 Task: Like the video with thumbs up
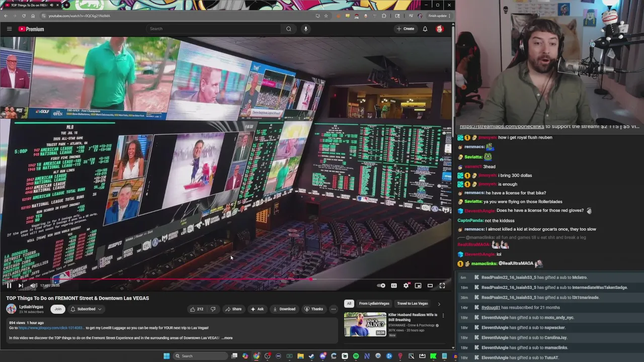(x=196, y=309)
